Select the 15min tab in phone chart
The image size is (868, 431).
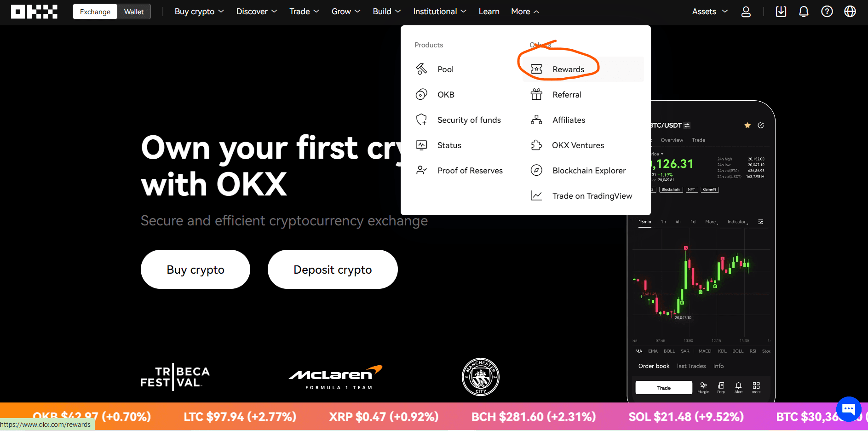point(645,222)
